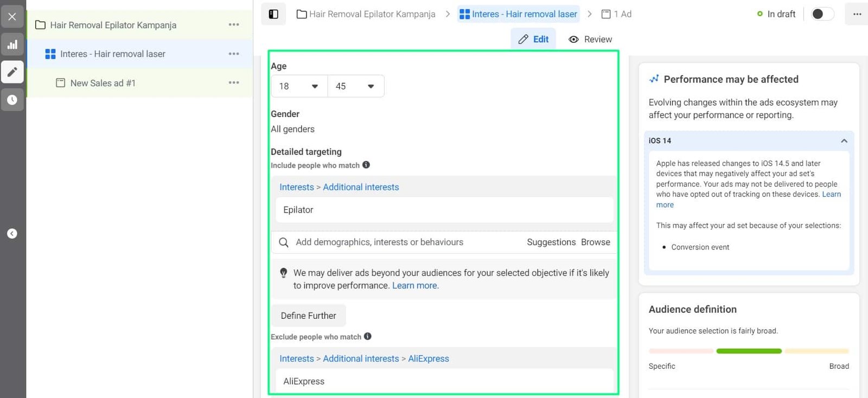Collapse the iOS 14 section

(844, 141)
